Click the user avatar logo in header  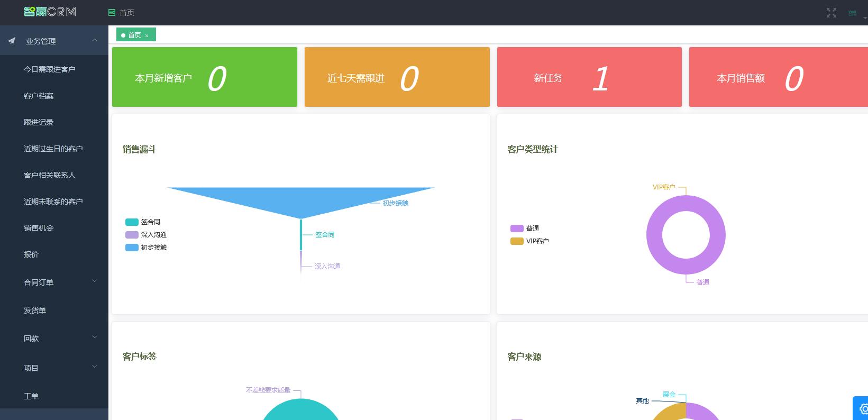click(x=852, y=13)
